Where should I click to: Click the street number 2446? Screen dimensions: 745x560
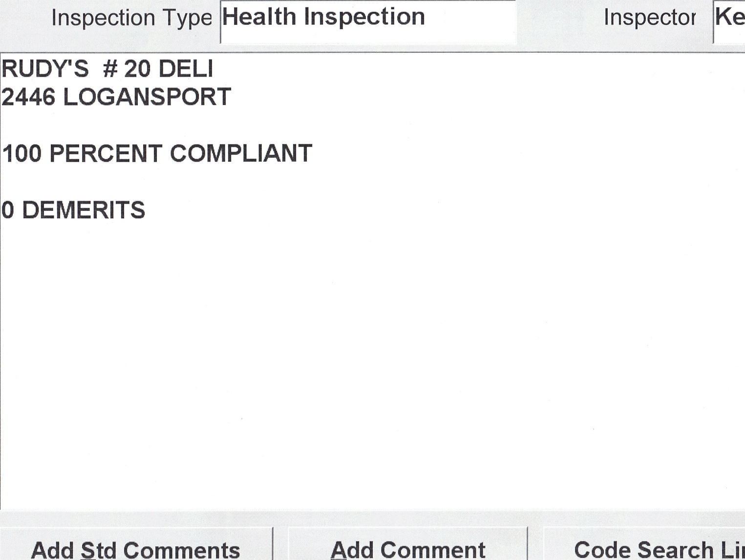click(x=28, y=97)
